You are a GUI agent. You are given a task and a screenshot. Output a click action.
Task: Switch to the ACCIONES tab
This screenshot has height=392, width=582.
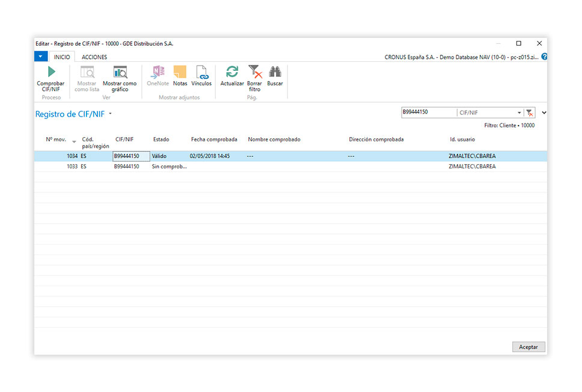click(x=94, y=57)
